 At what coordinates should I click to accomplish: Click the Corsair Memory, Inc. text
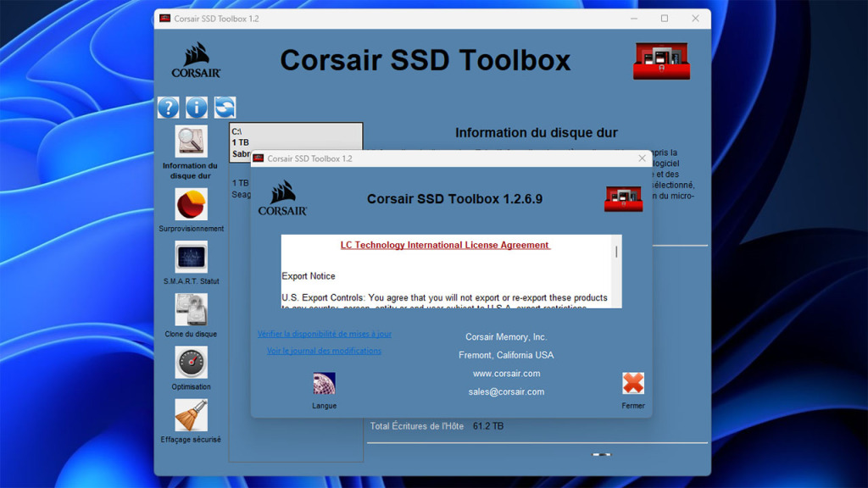tap(506, 337)
